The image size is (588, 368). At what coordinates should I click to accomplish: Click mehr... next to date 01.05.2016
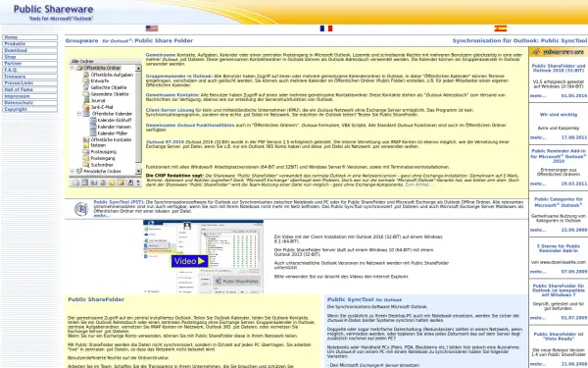point(538,96)
